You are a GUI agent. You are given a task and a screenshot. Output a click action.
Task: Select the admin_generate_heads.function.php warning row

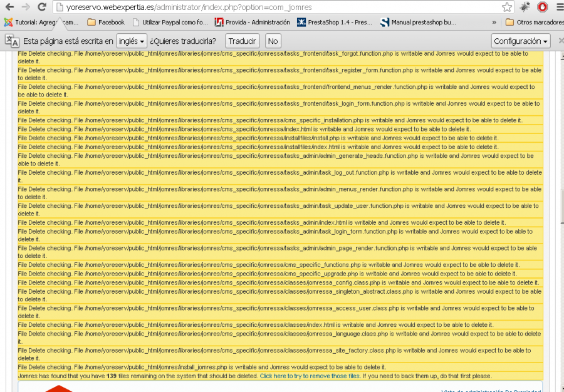tap(280, 160)
